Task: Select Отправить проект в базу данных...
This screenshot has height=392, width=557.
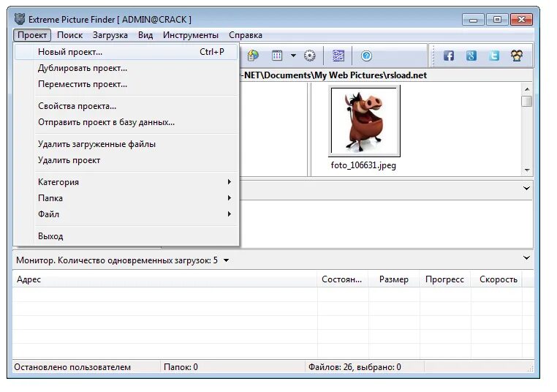Action: [x=126, y=122]
